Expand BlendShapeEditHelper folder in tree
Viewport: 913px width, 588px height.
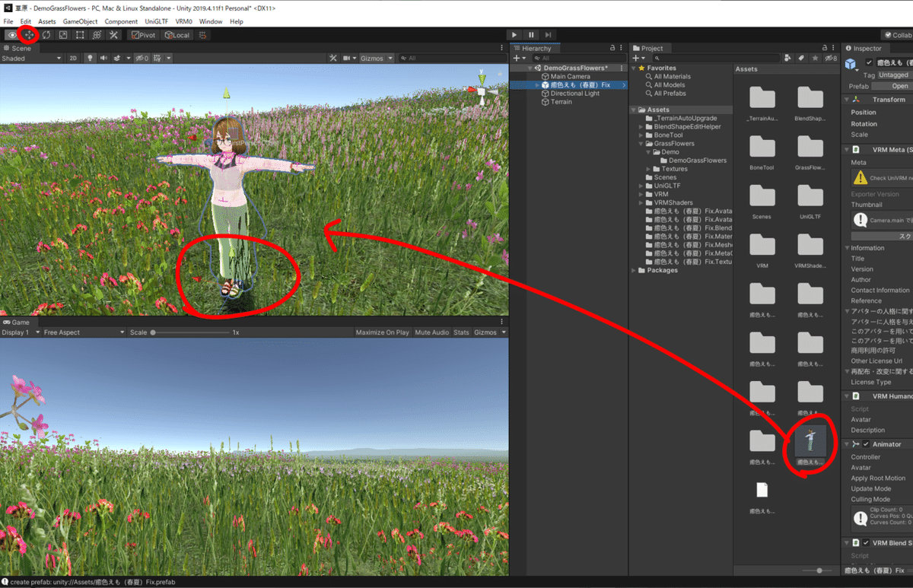[x=641, y=127]
